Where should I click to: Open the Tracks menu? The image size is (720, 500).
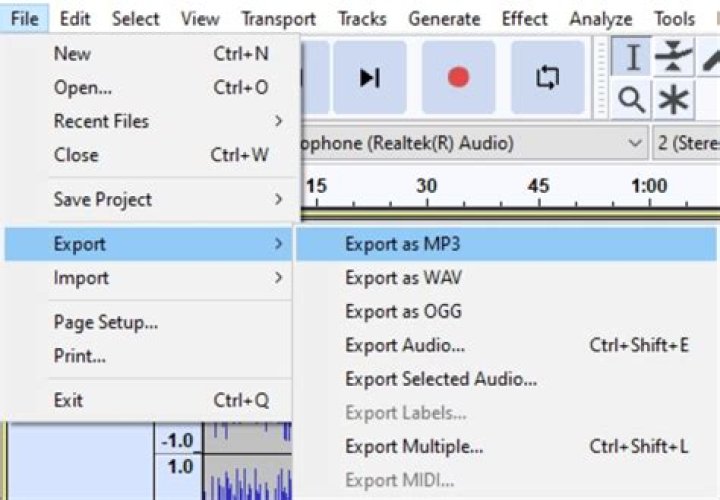coord(362,19)
